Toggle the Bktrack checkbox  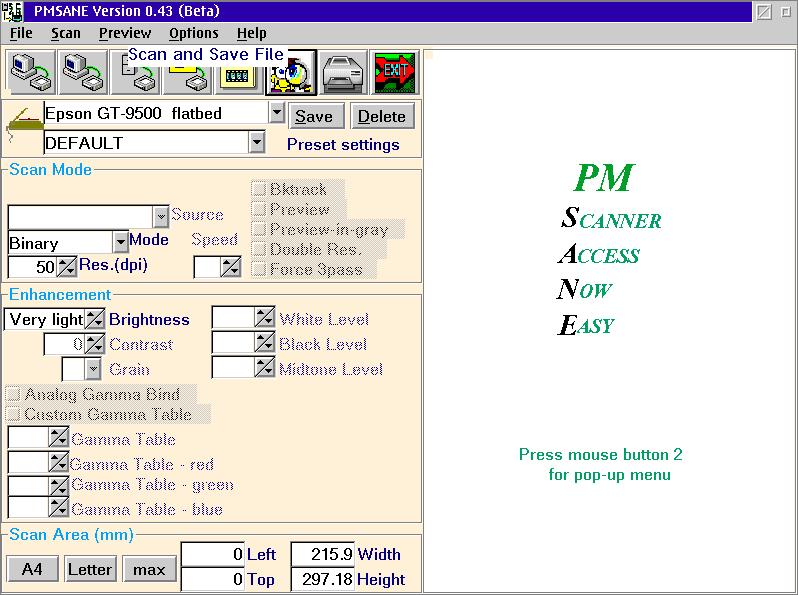click(259, 189)
